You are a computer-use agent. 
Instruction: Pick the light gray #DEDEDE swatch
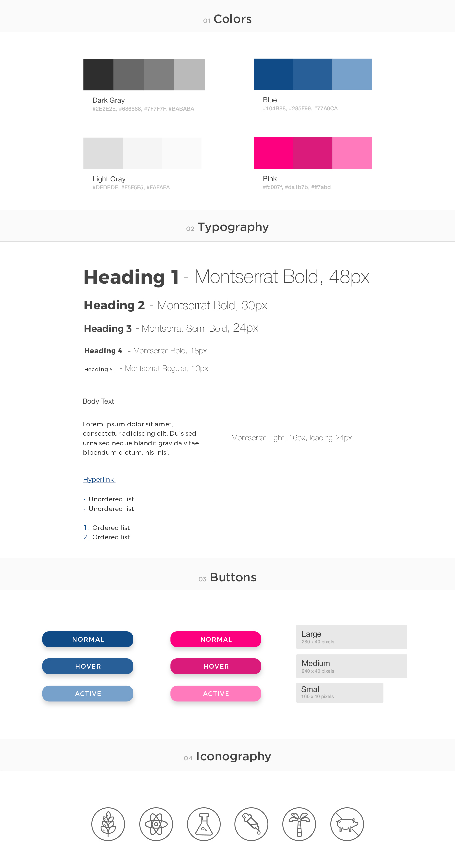click(103, 153)
